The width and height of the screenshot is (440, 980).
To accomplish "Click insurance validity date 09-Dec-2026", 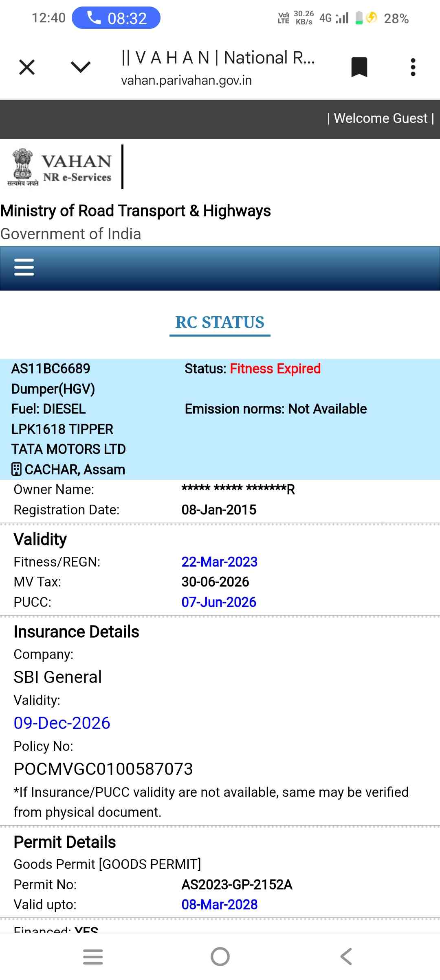I will [x=62, y=723].
